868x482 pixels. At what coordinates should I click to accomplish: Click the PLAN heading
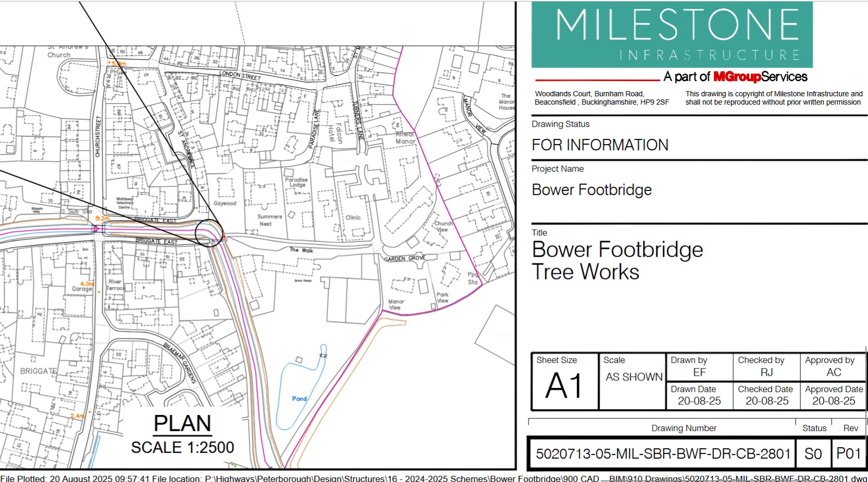tap(182, 424)
